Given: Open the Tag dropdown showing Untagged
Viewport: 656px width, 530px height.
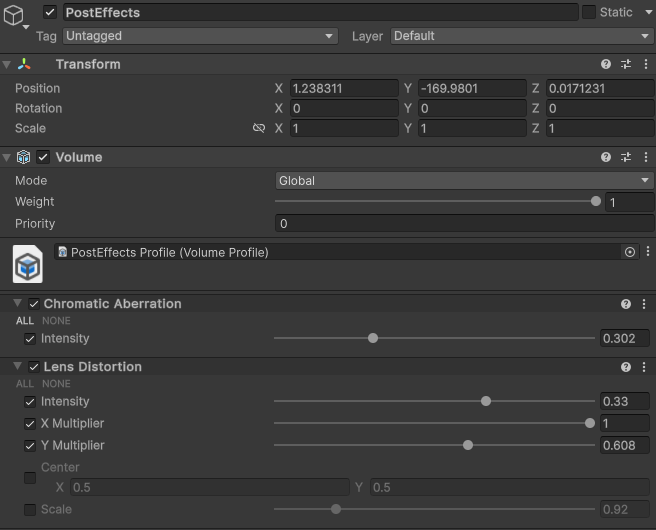Looking at the screenshot, I should pos(200,36).
